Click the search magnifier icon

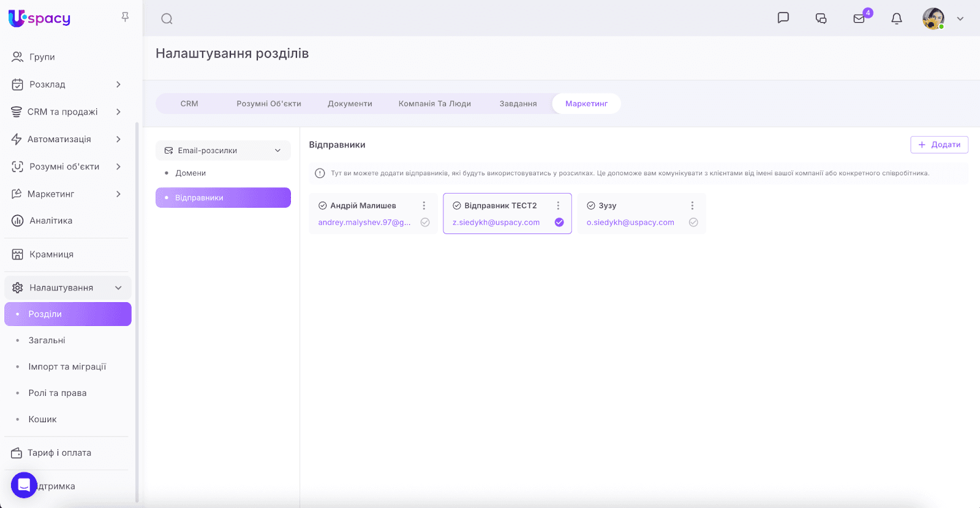coord(167,19)
